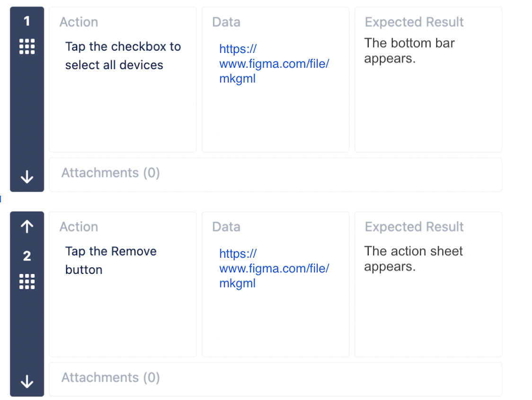Move step 2 up with the arrow
Image resolution: width=532 pixels, height=400 pixels.
27,226
